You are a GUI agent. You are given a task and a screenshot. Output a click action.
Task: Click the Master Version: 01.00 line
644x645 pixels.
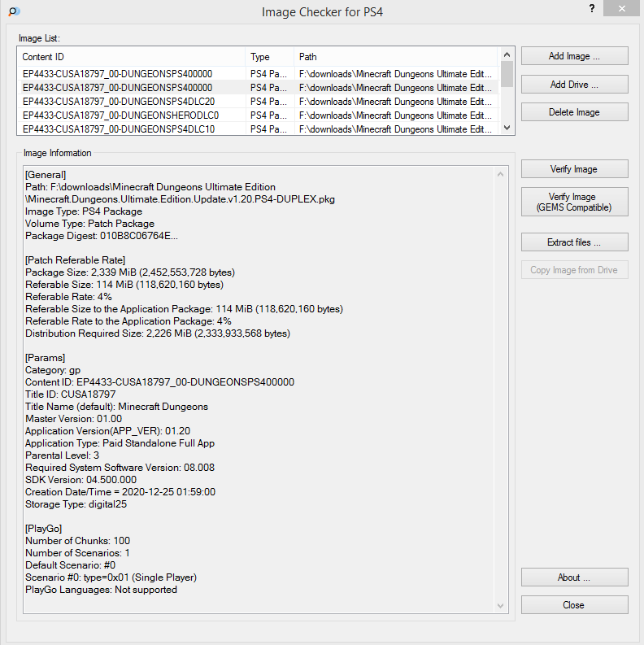click(x=74, y=419)
